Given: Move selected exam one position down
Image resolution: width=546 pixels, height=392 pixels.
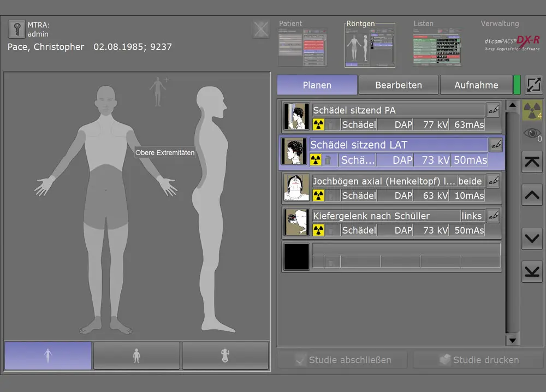Looking at the screenshot, I should coord(532,239).
